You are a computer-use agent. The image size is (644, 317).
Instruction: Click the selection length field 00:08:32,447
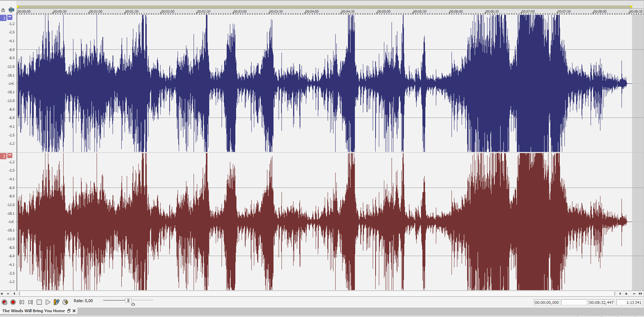tap(601, 302)
